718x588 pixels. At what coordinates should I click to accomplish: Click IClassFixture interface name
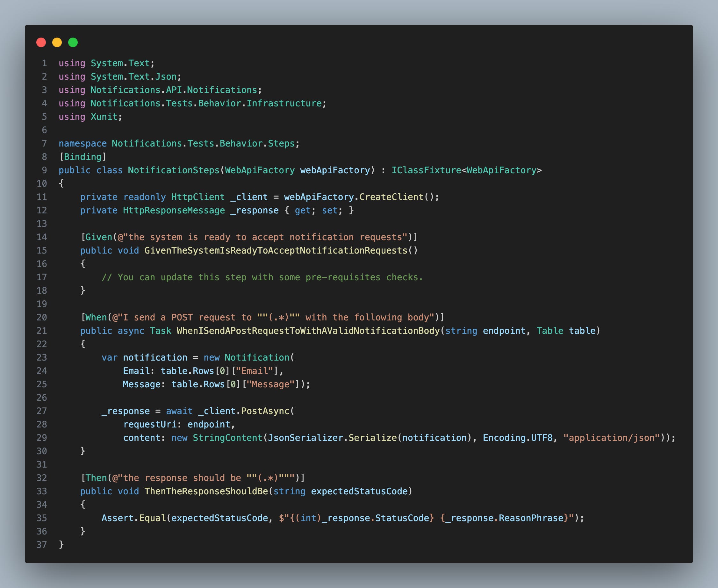[x=426, y=170]
